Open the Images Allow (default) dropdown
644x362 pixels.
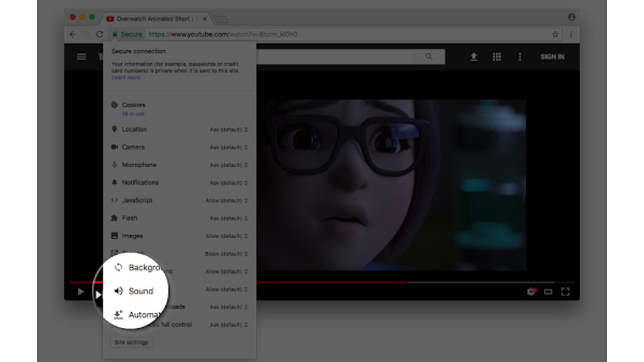(227, 236)
